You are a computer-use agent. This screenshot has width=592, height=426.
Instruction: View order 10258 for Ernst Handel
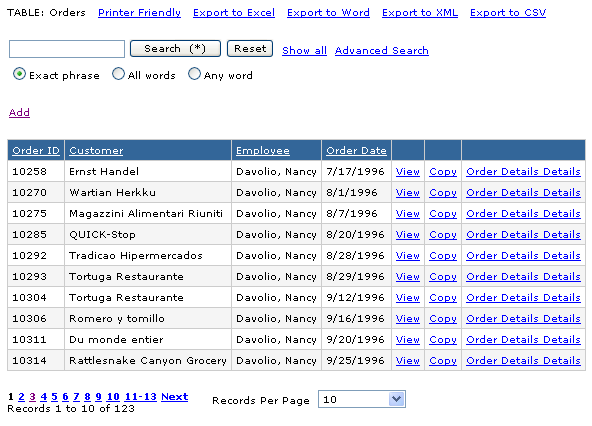click(408, 172)
